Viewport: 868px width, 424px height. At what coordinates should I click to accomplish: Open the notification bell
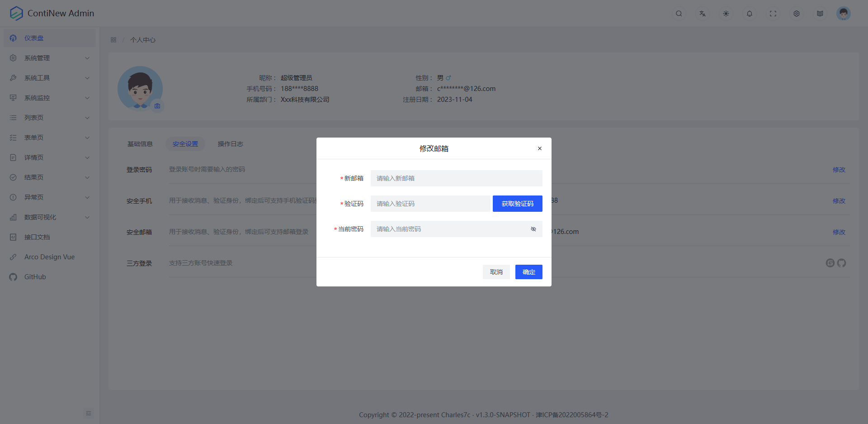[x=750, y=14]
